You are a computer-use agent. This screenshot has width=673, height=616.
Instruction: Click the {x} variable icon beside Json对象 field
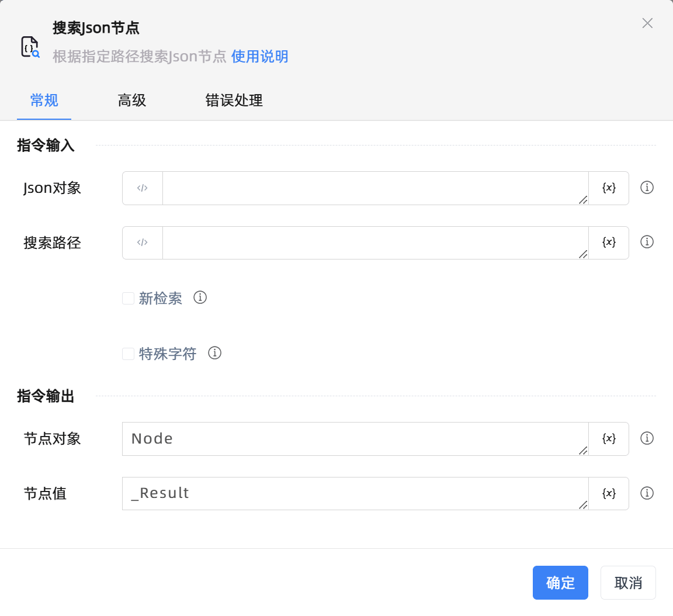click(608, 188)
